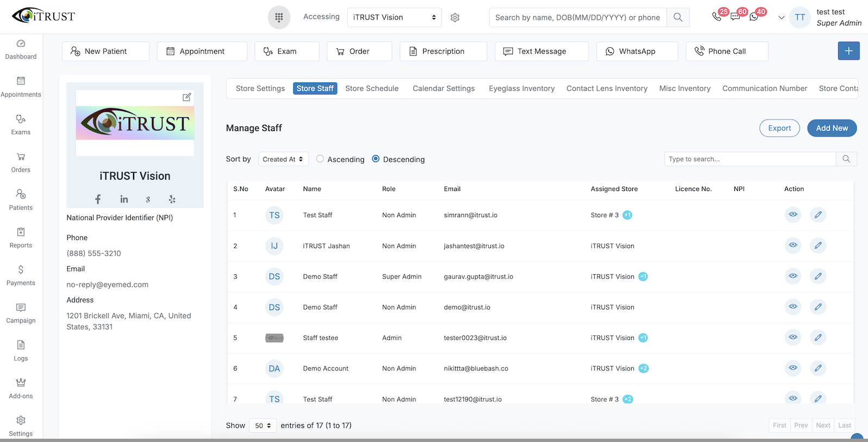The width and height of the screenshot is (868, 442).
Task: View Test Staff simrann@itrust.io details
Action: pyautogui.click(x=793, y=215)
